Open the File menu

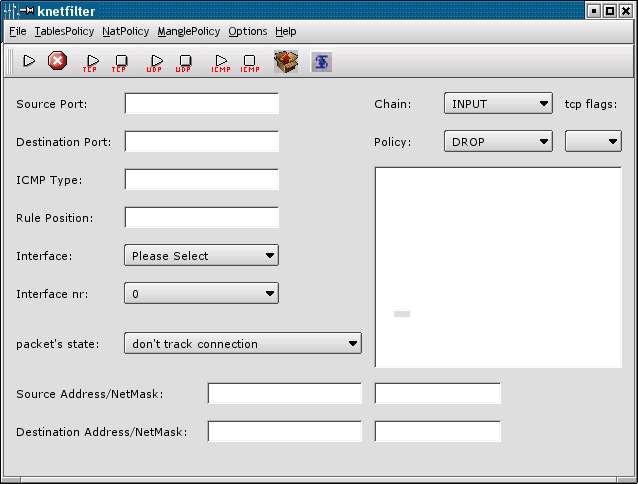[x=17, y=31]
